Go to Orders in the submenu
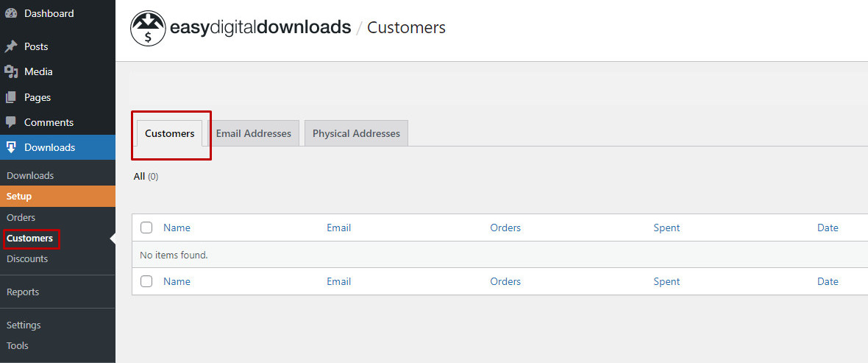The image size is (868, 363). [21, 218]
